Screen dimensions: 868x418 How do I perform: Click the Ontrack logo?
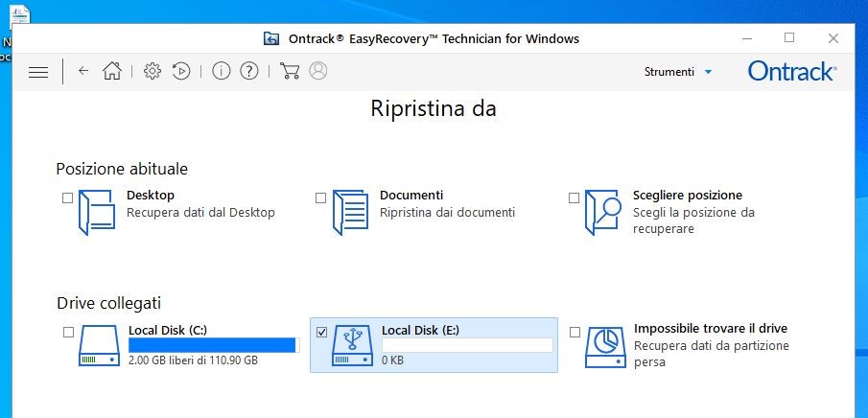[x=792, y=72]
